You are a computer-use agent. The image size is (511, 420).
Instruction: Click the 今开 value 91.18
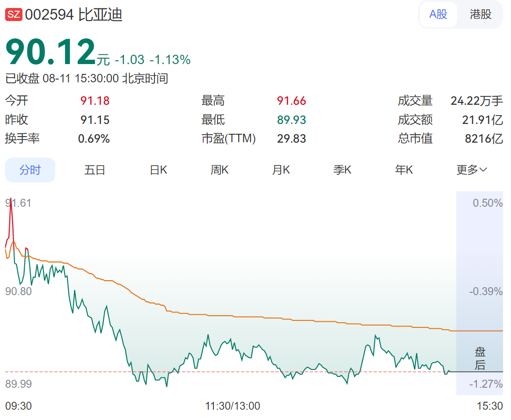[x=95, y=101]
